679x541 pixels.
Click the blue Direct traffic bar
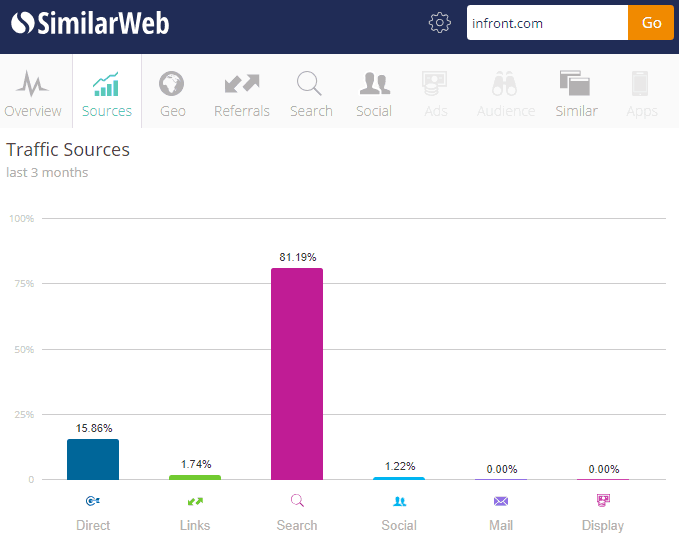(x=93, y=459)
